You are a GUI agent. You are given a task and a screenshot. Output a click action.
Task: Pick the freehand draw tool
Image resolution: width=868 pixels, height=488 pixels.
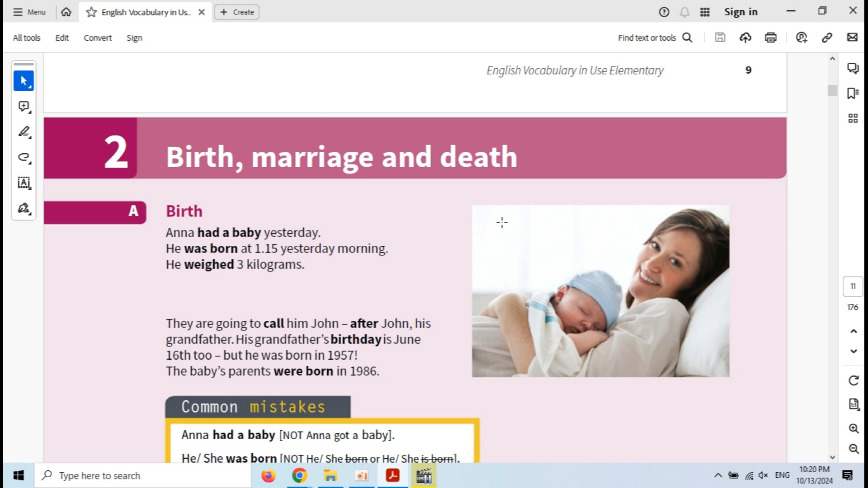pyautogui.click(x=24, y=157)
